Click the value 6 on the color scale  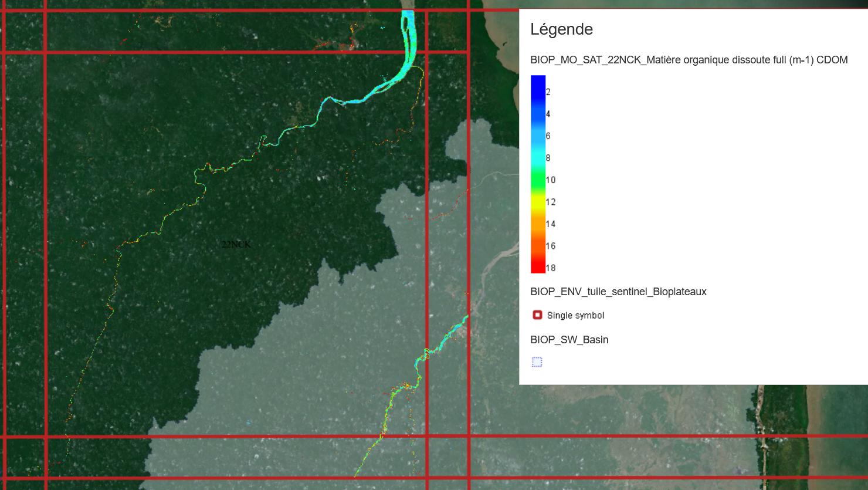coord(548,136)
